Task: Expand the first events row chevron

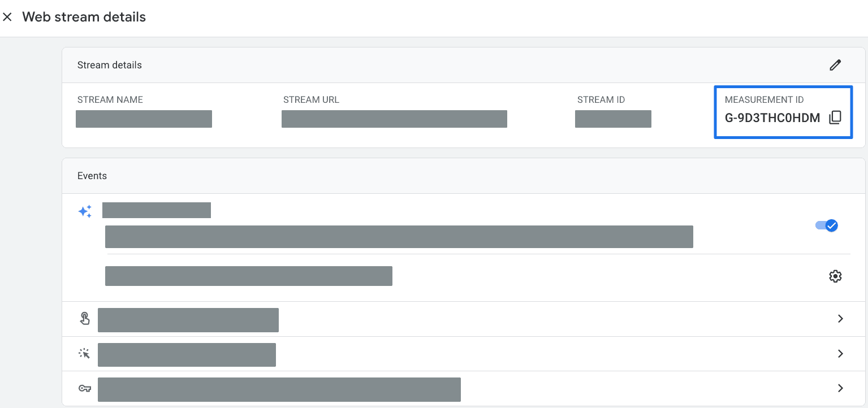Action: (x=840, y=318)
